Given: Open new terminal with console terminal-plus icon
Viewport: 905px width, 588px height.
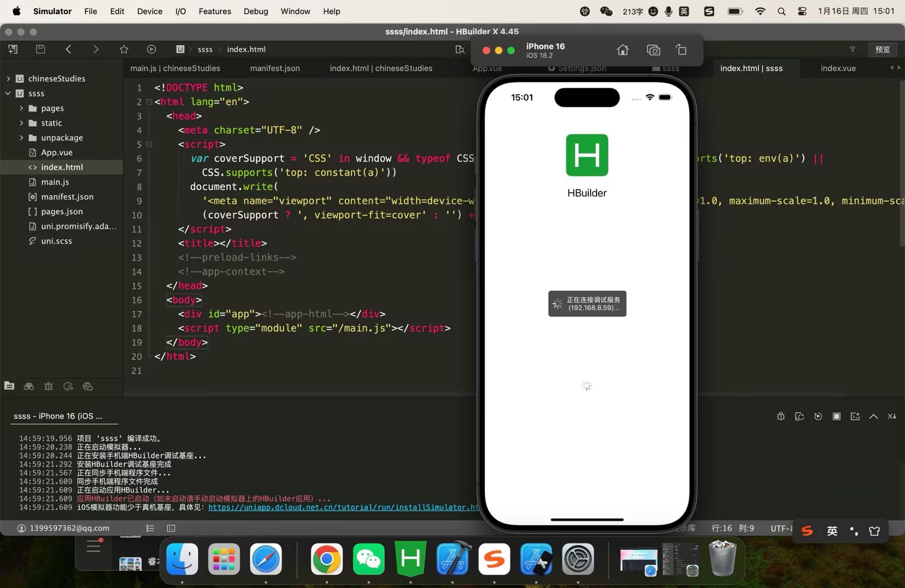Looking at the screenshot, I should pos(855,416).
